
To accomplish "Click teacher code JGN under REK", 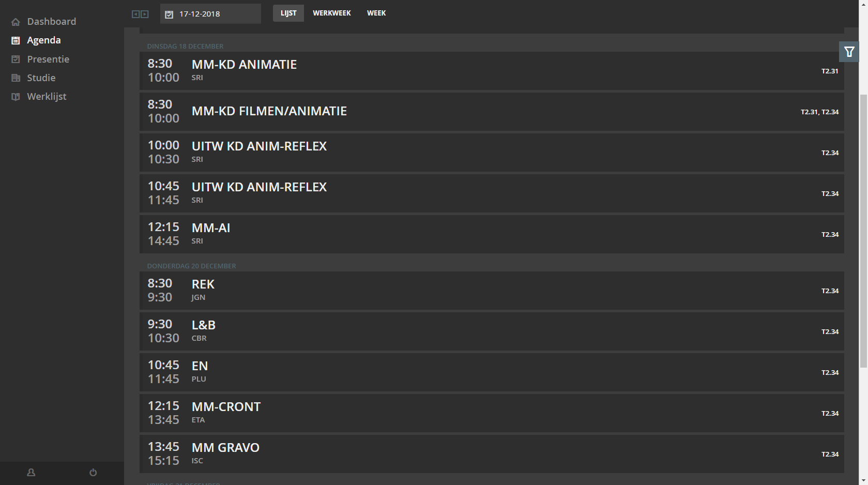I will pos(198,297).
